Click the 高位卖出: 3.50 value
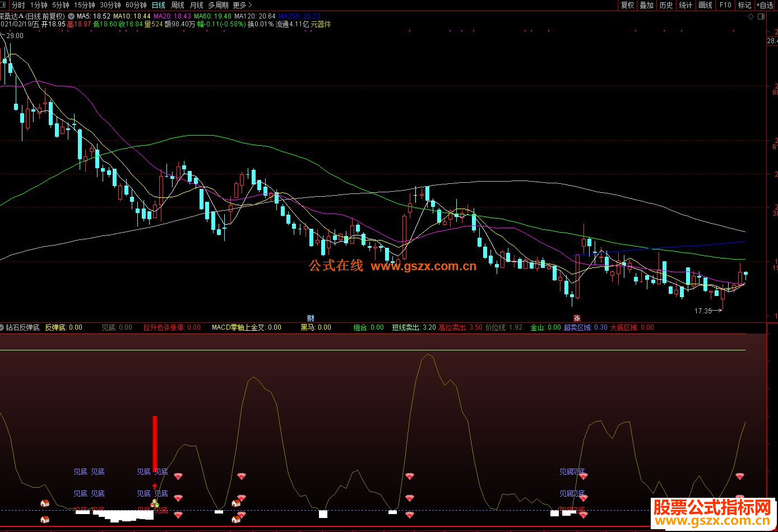The height and width of the screenshot is (532, 778). [x=460, y=327]
